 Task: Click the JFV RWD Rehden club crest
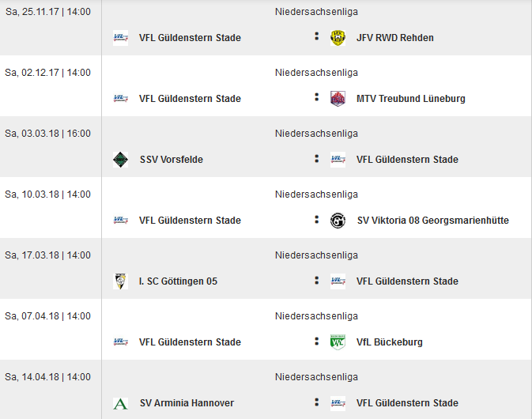coord(338,38)
